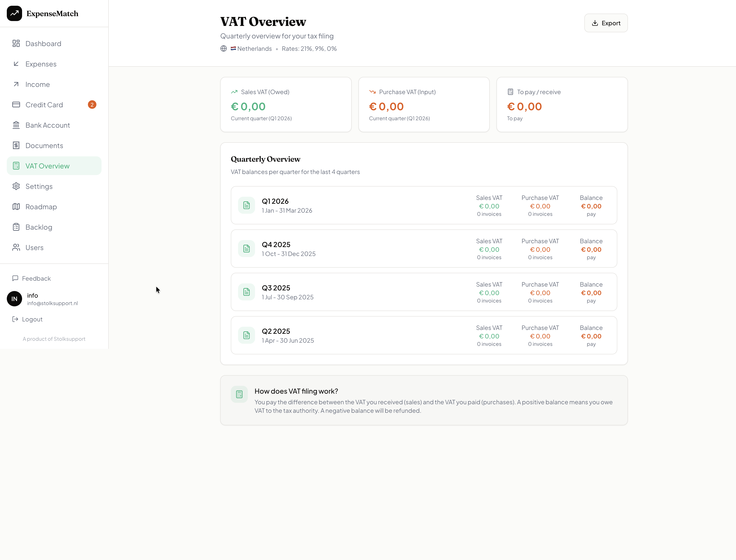Select the Backlog clipboard icon
This screenshot has height=560, width=736.
(16, 227)
